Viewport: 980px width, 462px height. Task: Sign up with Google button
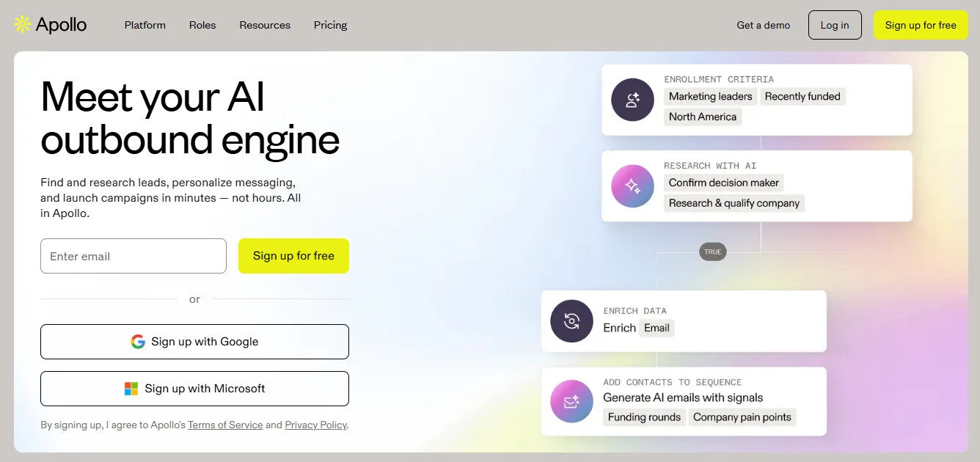pos(194,342)
